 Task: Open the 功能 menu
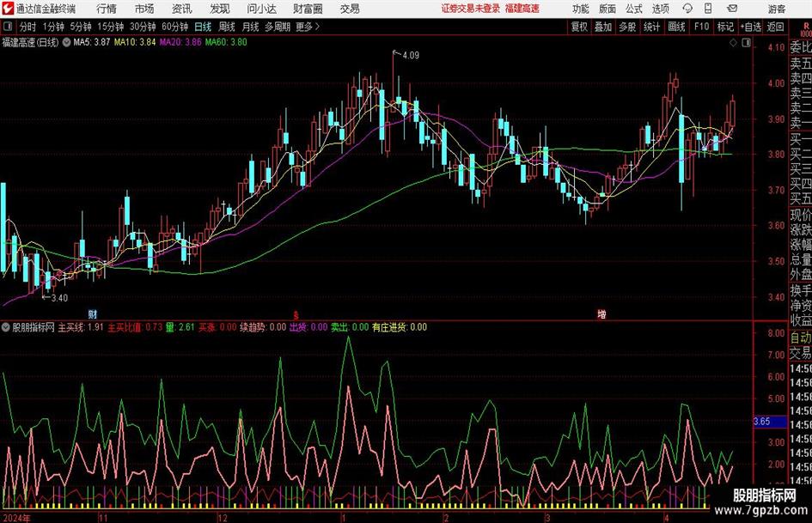tap(581, 9)
